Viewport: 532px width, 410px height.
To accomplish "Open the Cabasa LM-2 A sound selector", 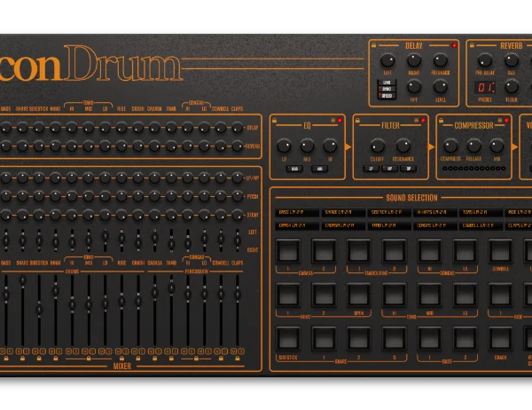I will (343, 225).
